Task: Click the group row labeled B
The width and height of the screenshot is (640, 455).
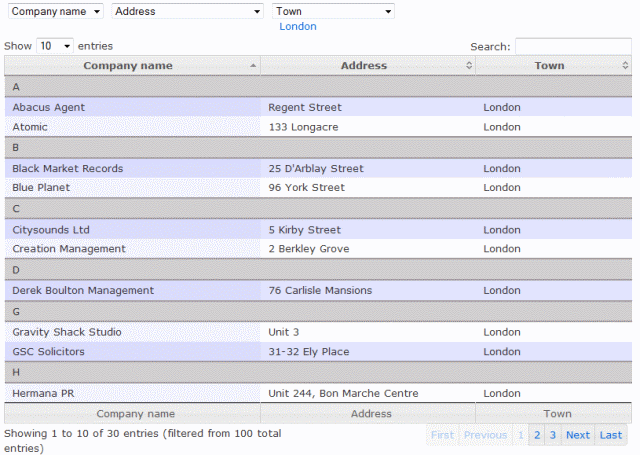Action: 318,148
